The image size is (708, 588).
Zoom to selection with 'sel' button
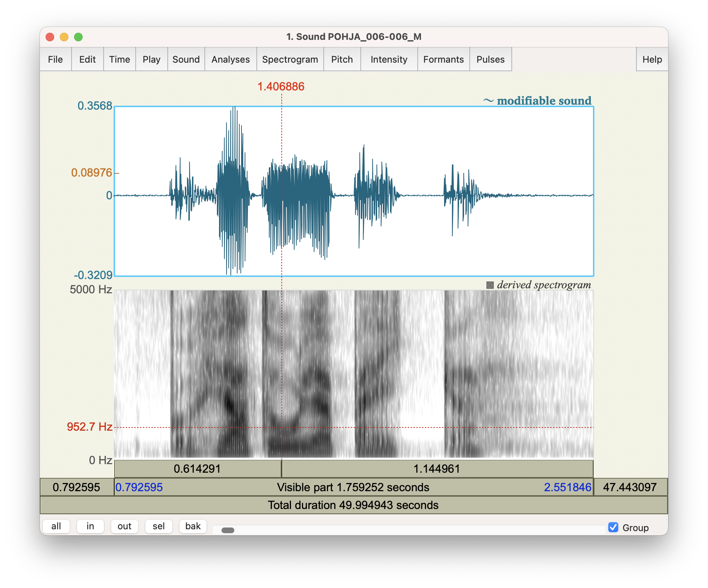click(159, 526)
